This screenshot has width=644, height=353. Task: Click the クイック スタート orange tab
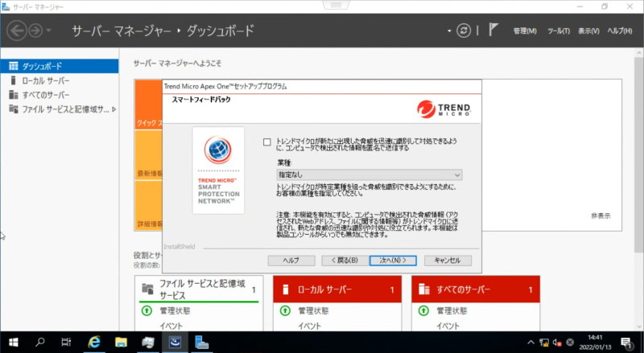pos(149,105)
